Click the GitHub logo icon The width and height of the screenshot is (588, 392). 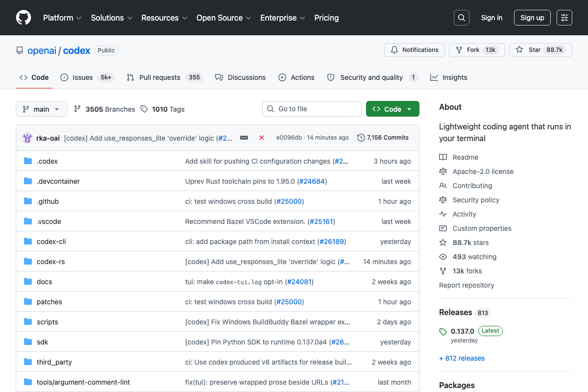coord(24,18)
